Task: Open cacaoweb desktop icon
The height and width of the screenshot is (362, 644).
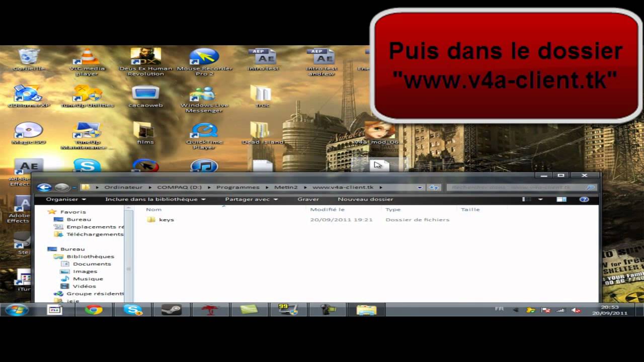Action: coord(145,97)
